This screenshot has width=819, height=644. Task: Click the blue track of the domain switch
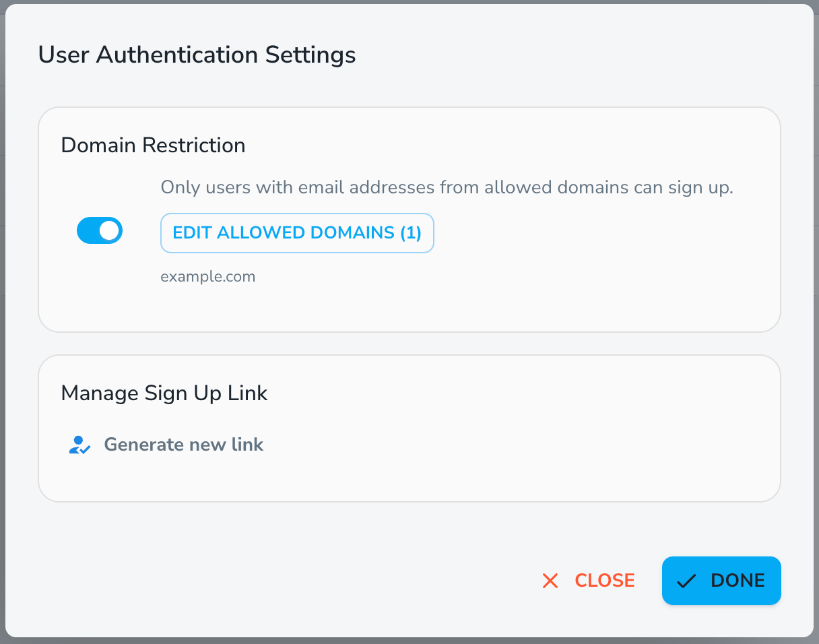point(88,230)
